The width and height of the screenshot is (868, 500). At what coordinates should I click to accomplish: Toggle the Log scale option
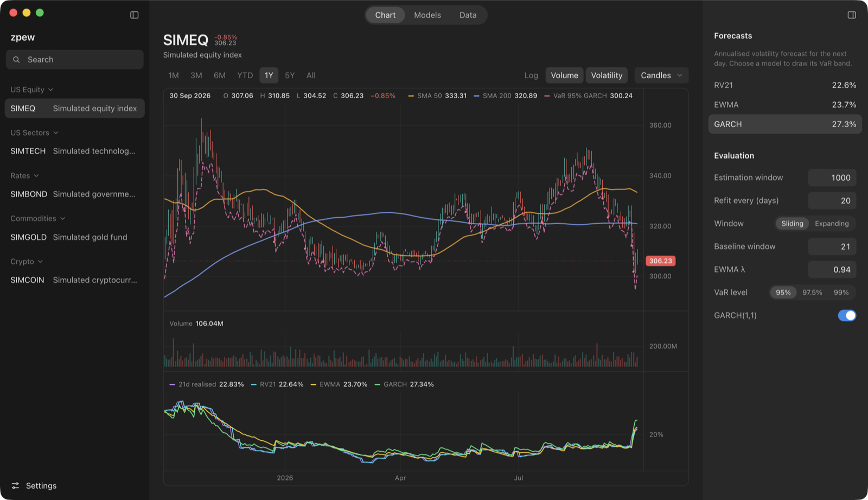coord(531,75)
